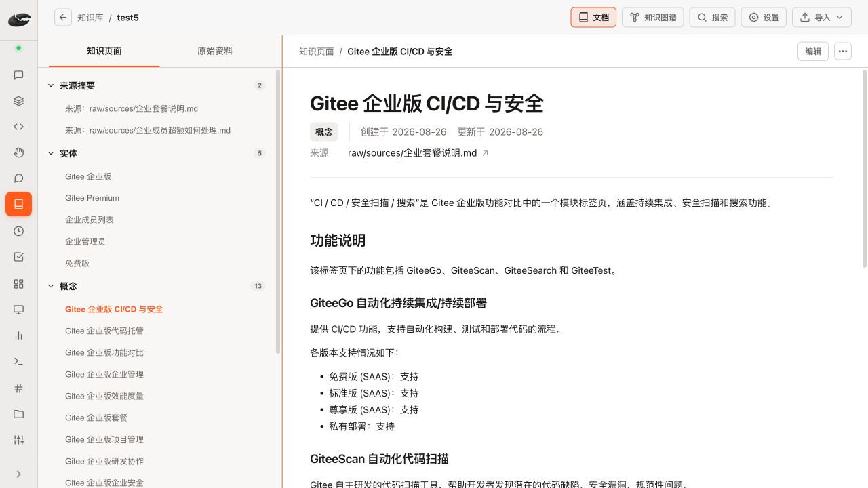Click the green status dot in sidebar
Screen dimensions: 868x488
click(x=19, y=48)
